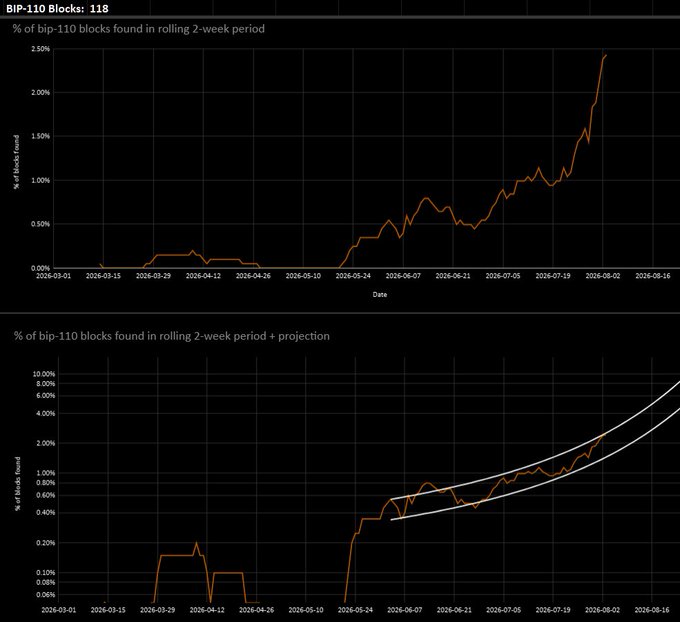Click the orange line's final peak near 2.40%
This screenshot has width=680, height=622.
(606, 56)
